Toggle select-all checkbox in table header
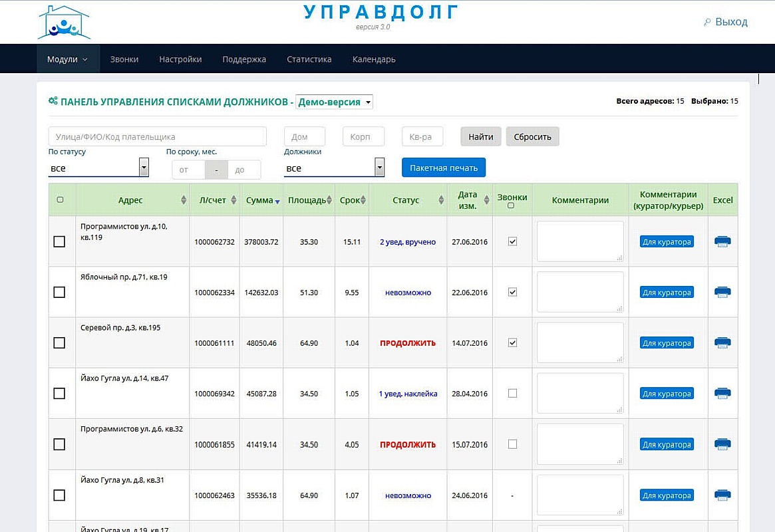775x532 pixels. tap(61, 199)
